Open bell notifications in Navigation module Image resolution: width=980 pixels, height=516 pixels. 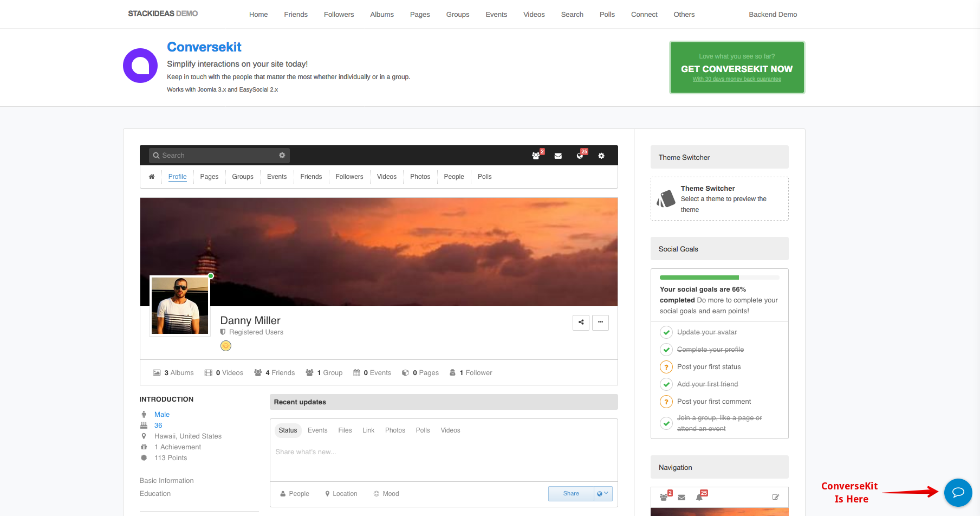pyautogui.click(x=700, y=497)
